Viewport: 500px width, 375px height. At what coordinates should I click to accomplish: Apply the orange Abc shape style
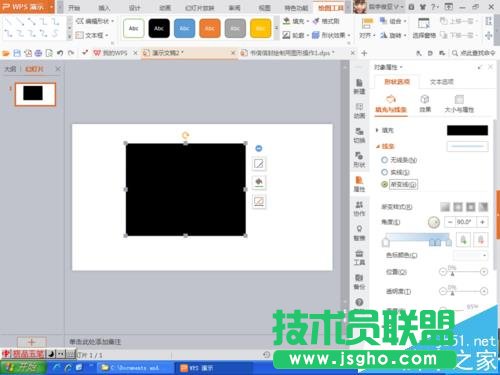[210, 28]
